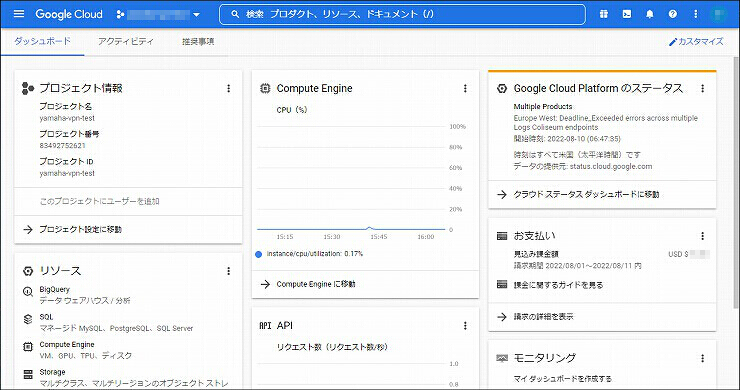Open API card options menu
The height and width of the screenshot is (390, 740).
click(465, 326)
